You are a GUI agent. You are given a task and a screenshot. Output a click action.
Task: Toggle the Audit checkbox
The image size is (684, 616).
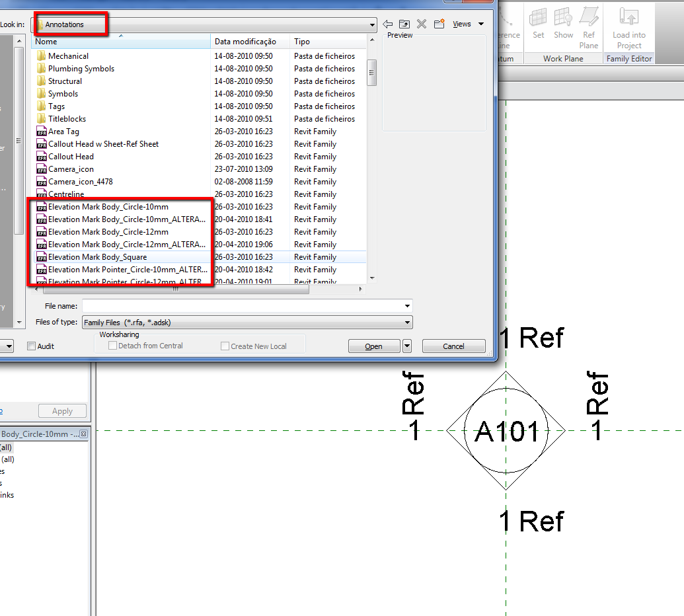coord(31,346)
